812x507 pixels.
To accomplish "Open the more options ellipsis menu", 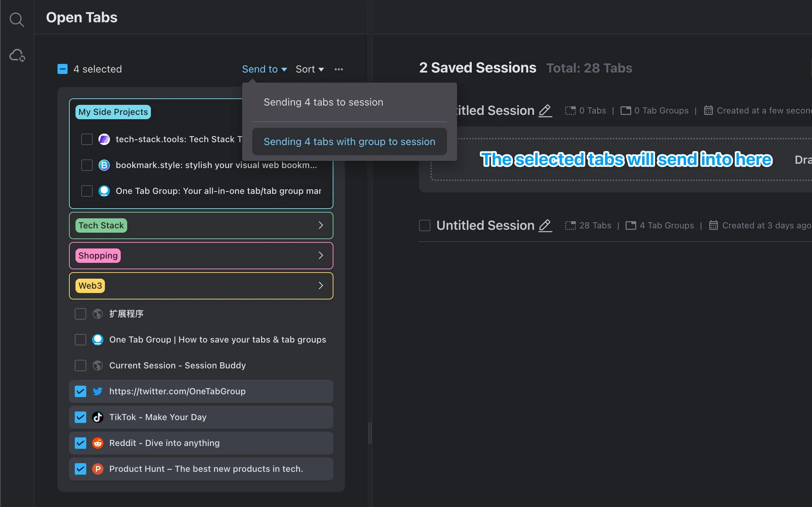I will tap(338, 69).
